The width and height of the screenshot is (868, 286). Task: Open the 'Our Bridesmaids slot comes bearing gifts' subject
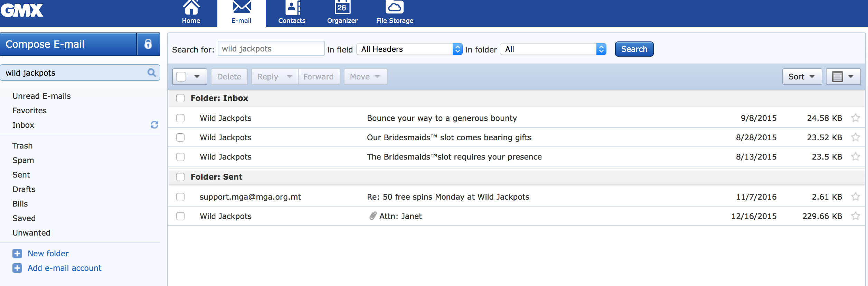449,137
